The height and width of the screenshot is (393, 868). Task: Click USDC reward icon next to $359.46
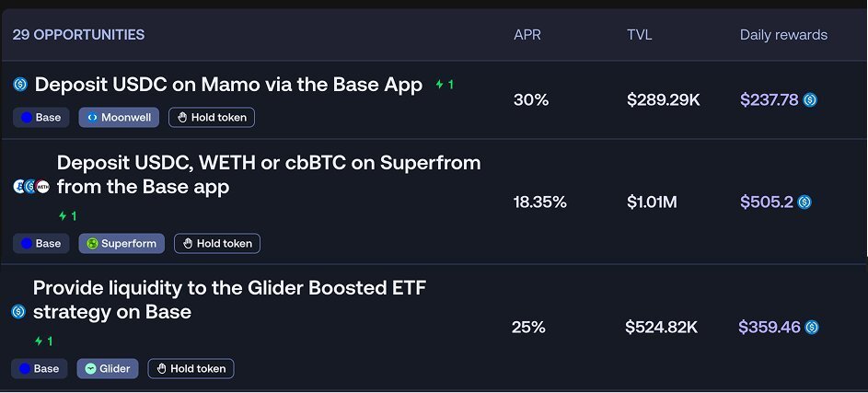(x=812, y=328)
